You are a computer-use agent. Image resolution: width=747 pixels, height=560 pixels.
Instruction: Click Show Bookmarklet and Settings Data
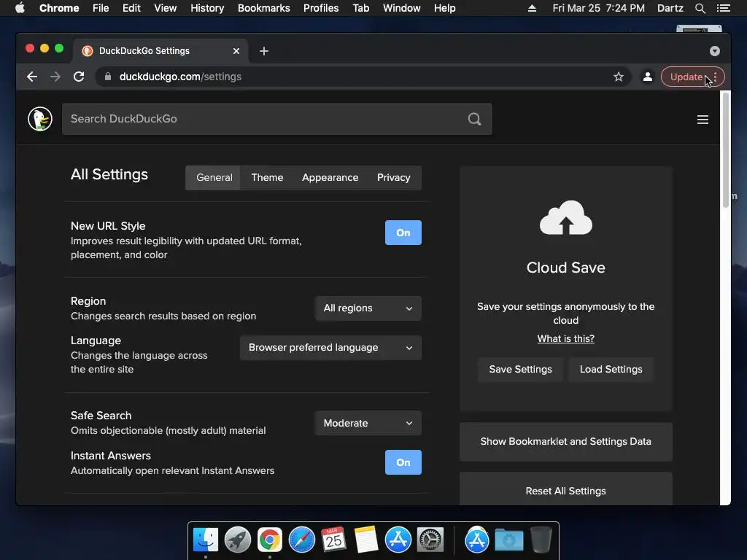566,441
